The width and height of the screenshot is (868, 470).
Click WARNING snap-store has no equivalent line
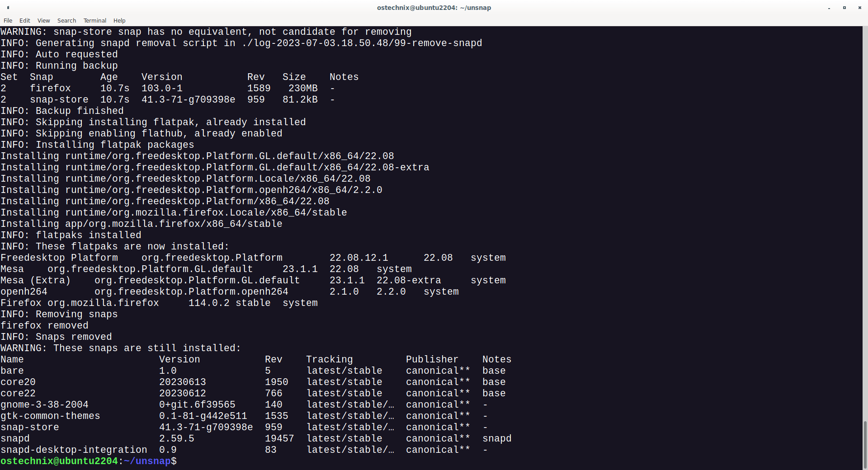[206, 32]
